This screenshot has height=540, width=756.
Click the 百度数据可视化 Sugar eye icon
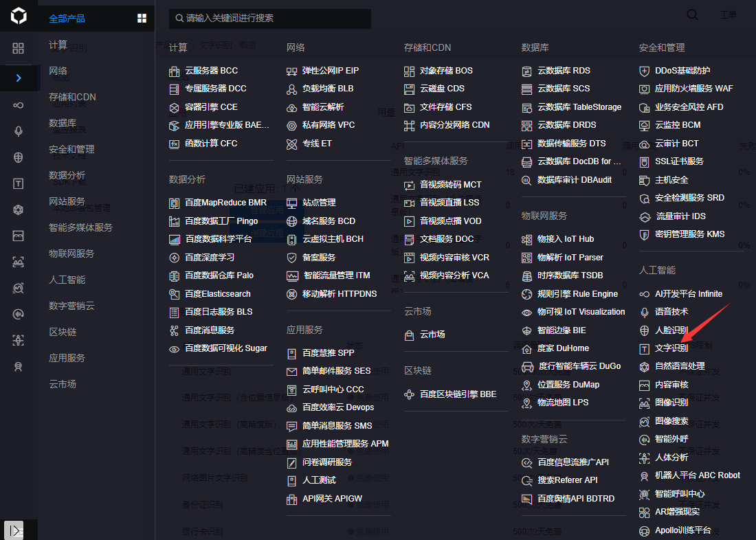click(x=174, y=349)
